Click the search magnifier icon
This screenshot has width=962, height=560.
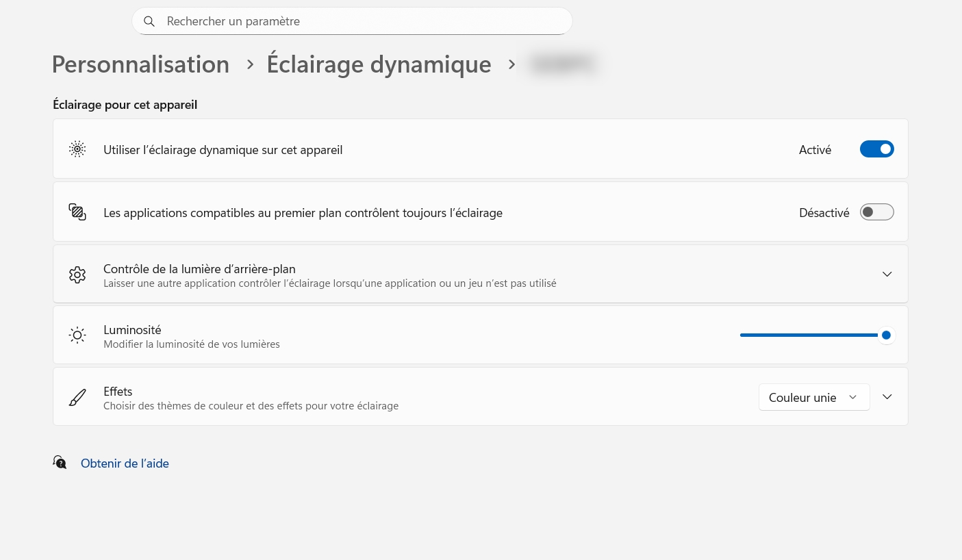click(x=149, y=21)
